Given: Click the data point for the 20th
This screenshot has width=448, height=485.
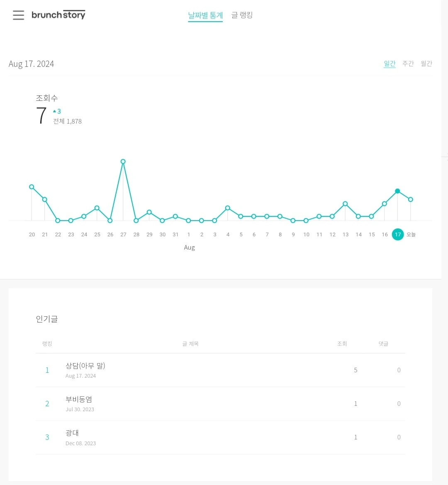Looking at the screenshot, I should tap(32, 187).
